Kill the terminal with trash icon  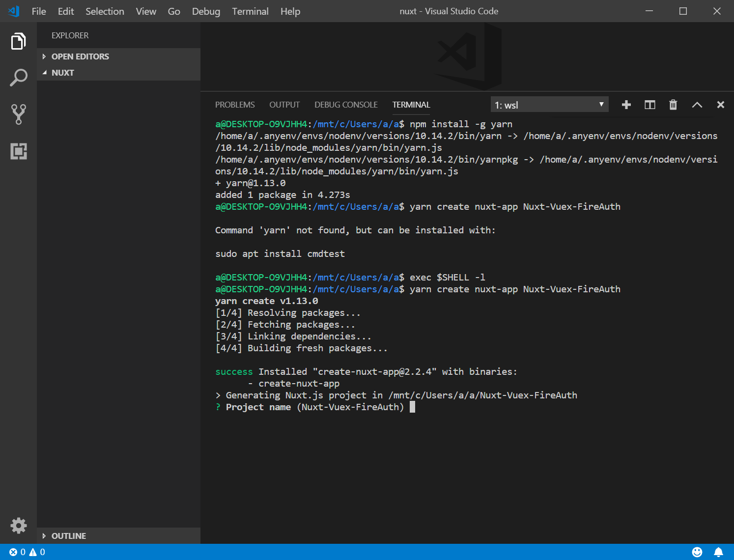click(673, 105)
